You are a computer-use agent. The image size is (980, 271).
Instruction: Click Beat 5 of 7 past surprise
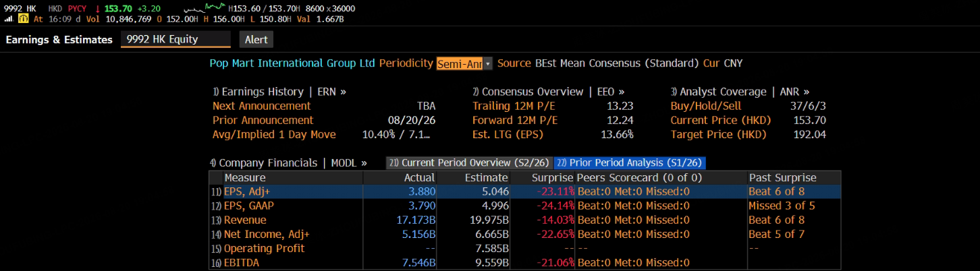(776, 235)
